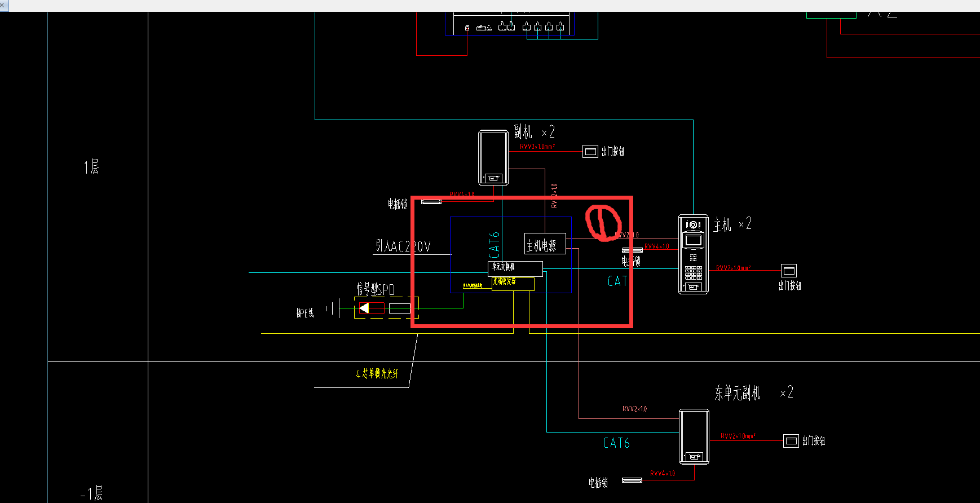This screenshot has width=980, height=503.
Task: Click the 信号型SPD label
Action: click(x=376, y=289)
